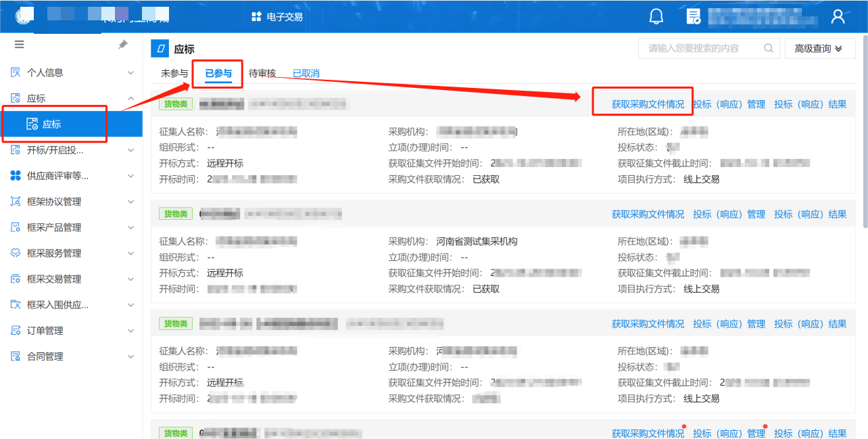This screenshot has width=868, height=439.
Task: Click the document check icon in header
Action: (x=693, y=17)
